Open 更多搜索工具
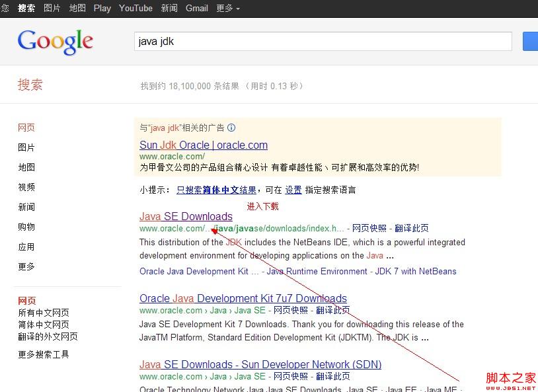 pyautogui.click(x=44, y=354)
